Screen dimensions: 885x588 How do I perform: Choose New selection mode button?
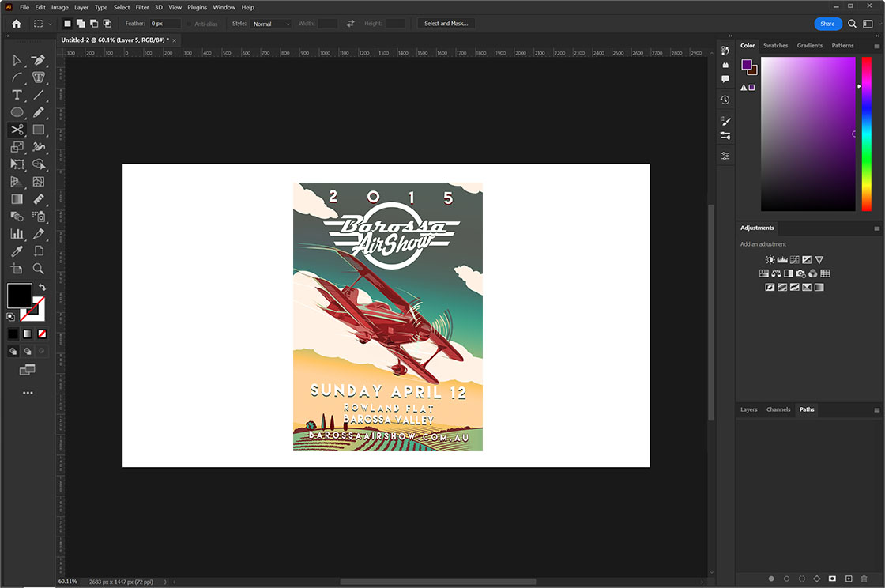tap(67, 24)
